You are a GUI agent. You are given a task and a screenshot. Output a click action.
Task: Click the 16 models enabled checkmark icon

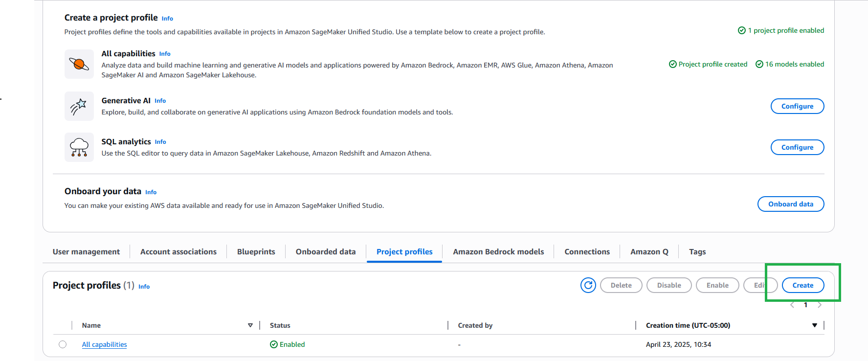[759, 64]
